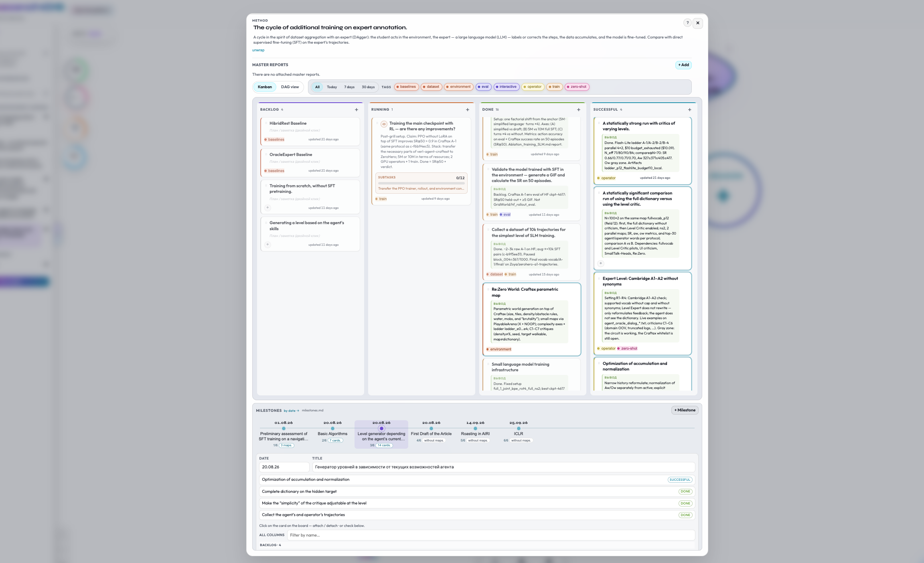Open milestones.md file link
Viewport: 924px width, 563px height.
tap(312, 410)
